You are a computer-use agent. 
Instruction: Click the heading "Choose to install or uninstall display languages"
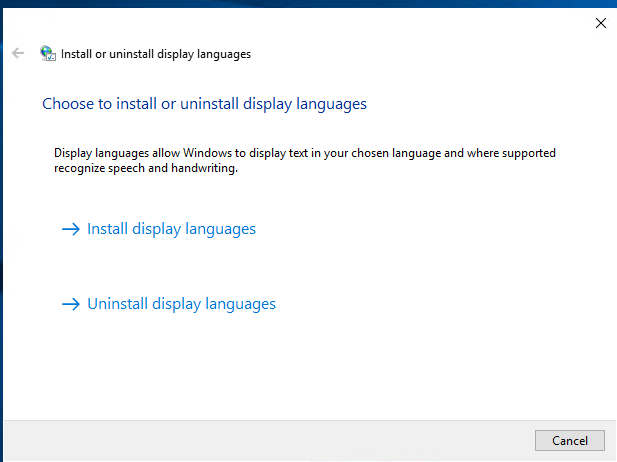204,104
